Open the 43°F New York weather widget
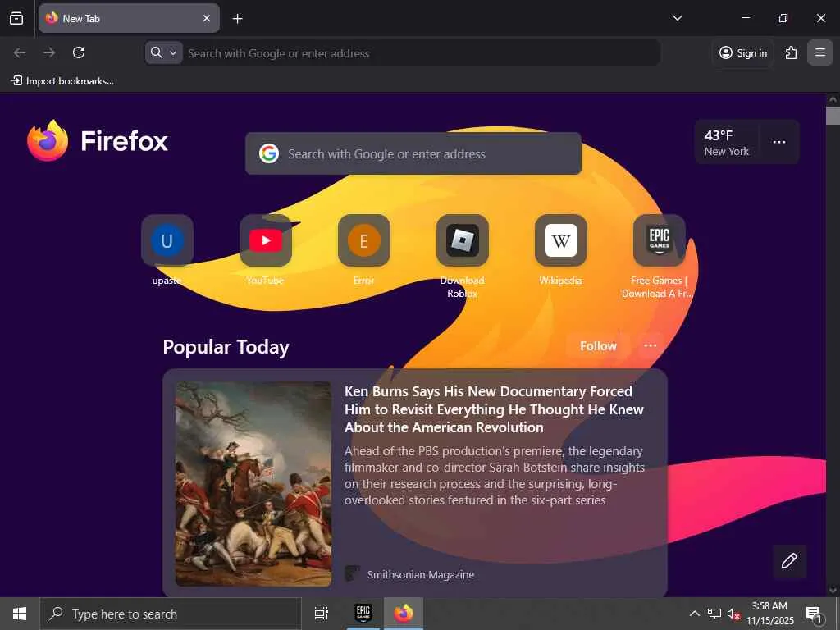 [x=727, y=143]
